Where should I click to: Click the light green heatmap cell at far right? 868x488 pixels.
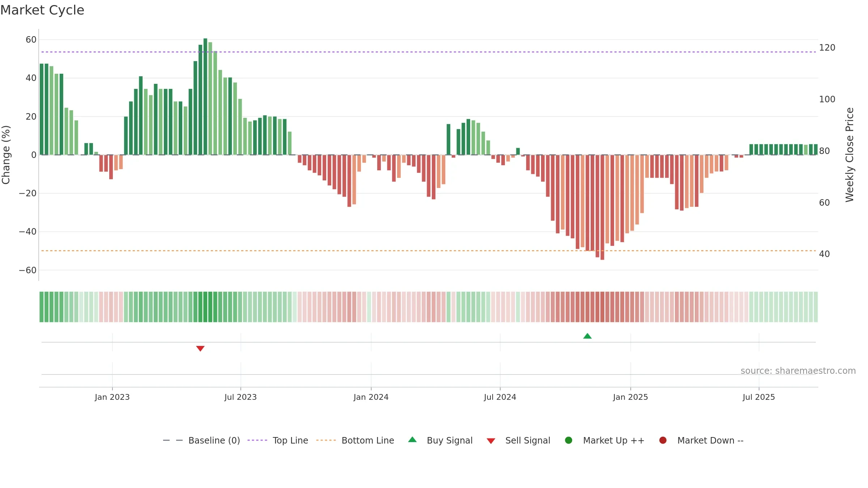point(816,307)
